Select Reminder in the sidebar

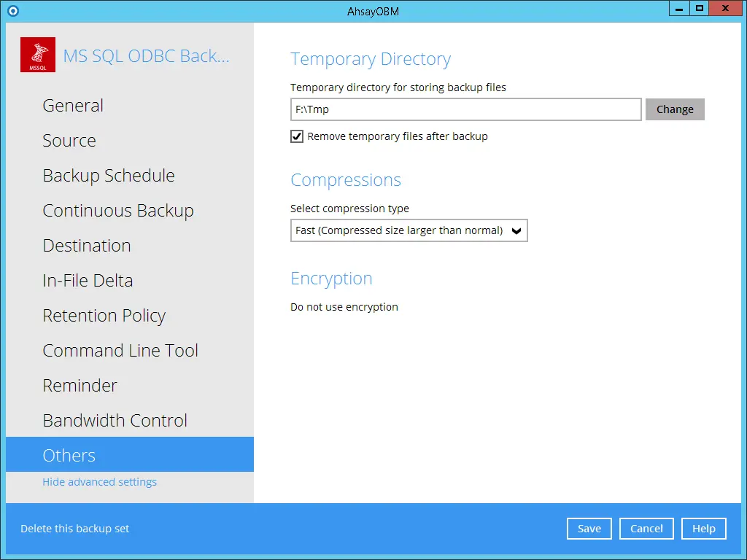[x=80, y=385]
